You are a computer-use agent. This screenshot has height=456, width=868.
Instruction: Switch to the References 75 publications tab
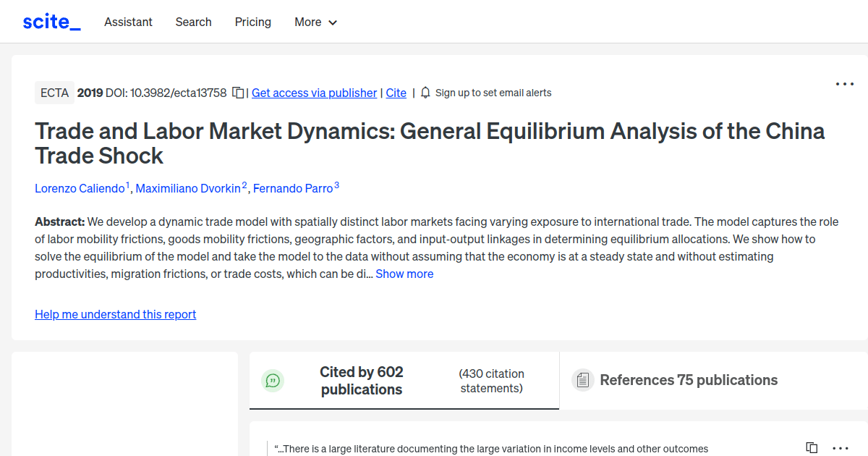click(687, 380)
